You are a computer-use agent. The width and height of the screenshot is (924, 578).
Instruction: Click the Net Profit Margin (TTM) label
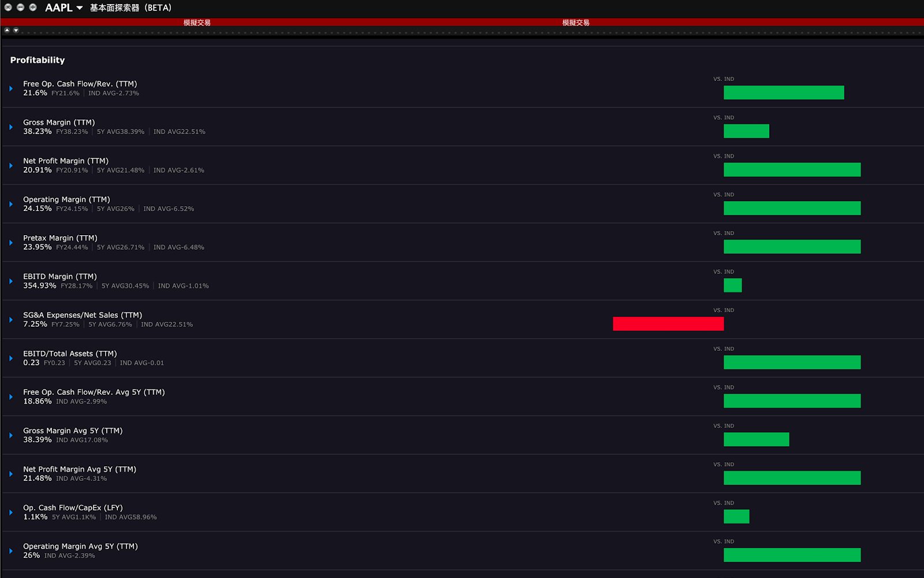point(66,161)
